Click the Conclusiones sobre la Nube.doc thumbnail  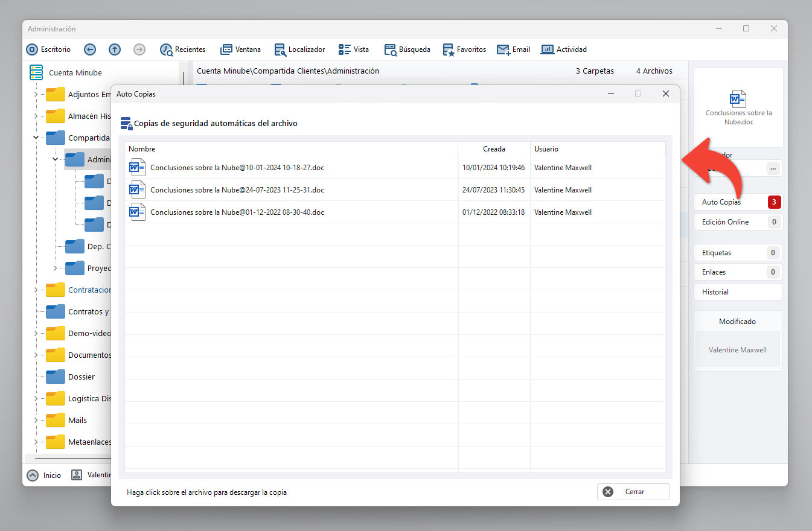738,107
